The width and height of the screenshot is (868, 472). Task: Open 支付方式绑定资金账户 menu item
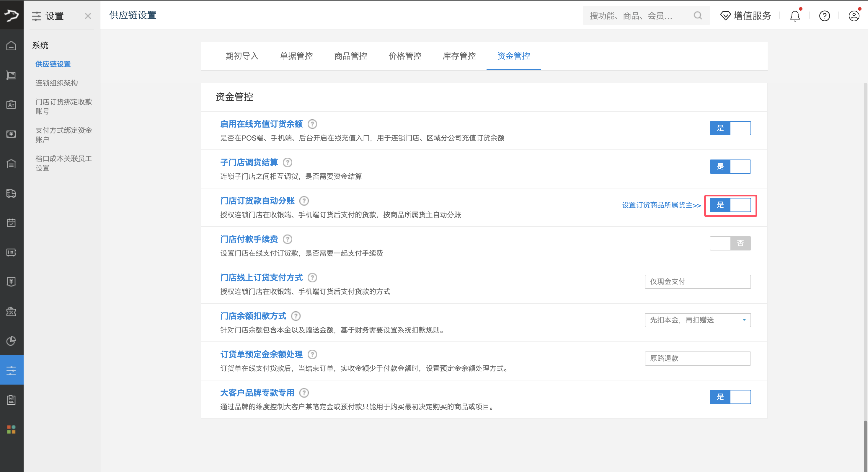click(x=63, y=135)
